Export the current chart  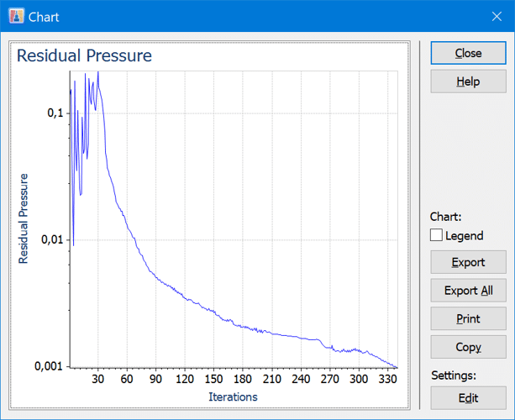(x=468, y=262)
